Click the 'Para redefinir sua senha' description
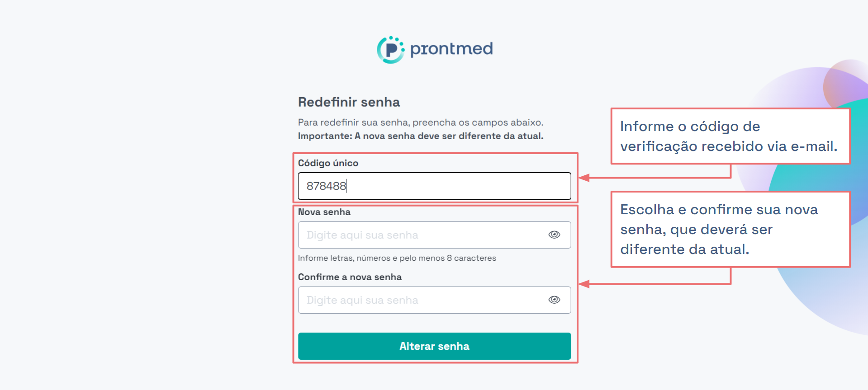 pos(421,122)
